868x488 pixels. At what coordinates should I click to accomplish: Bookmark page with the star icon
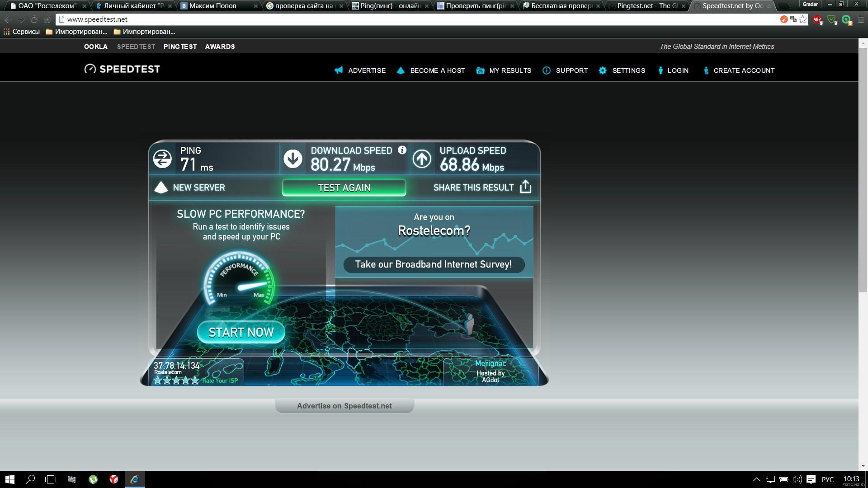tap(803, 19)
